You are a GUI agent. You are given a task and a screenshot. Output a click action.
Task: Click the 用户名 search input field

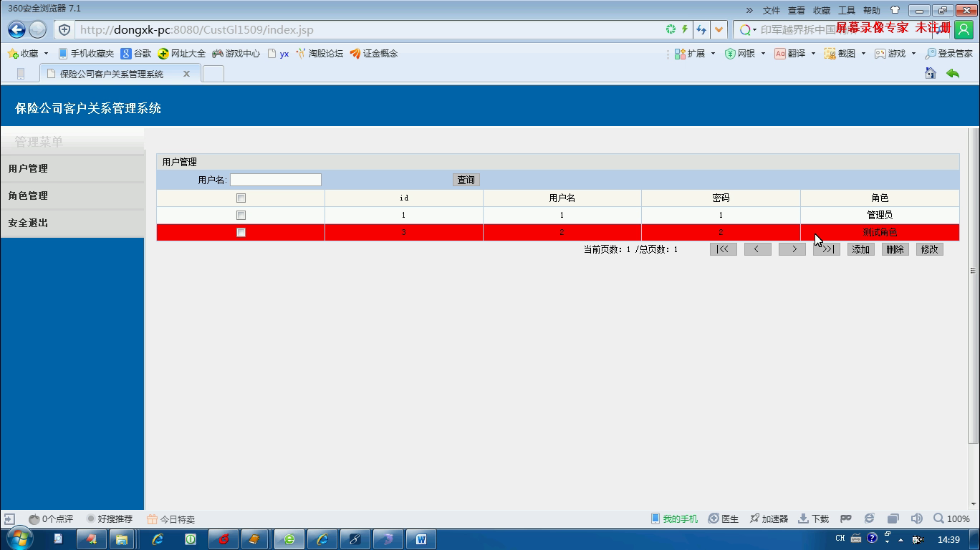pyautogui.click(x=276, y=180)
